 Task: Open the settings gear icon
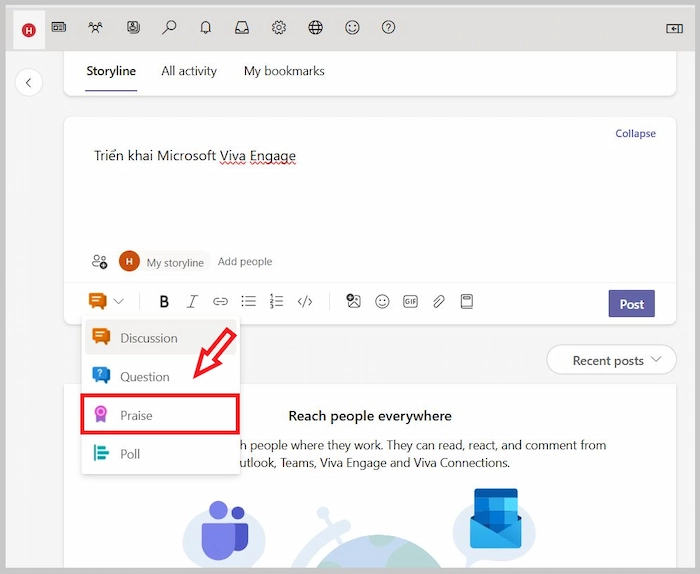point(279,28)
